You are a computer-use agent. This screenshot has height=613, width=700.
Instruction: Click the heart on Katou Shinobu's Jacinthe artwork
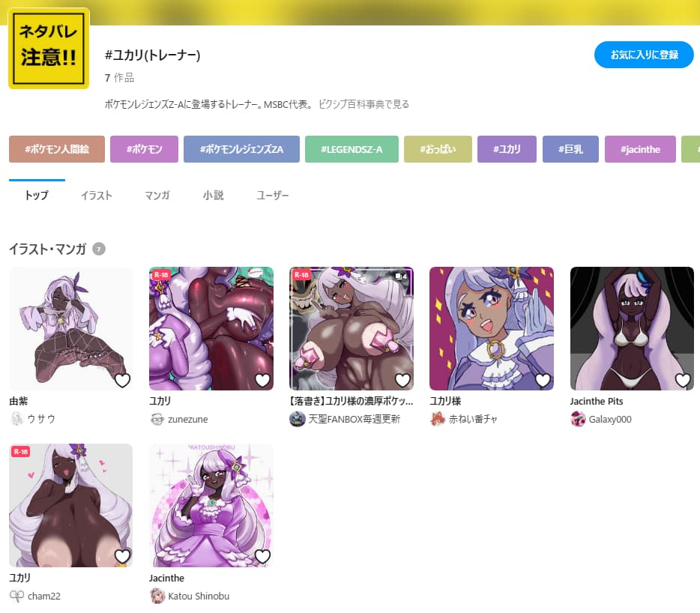tap(262, 556)
